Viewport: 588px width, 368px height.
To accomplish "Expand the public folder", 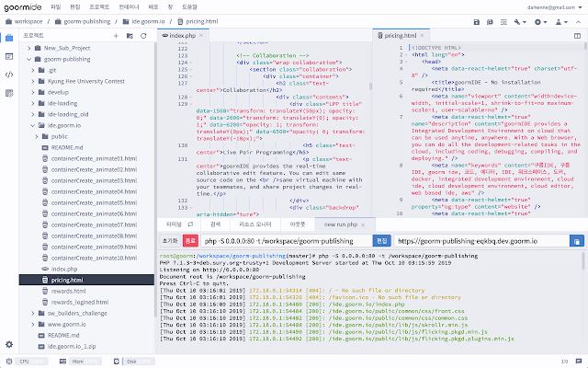I will [37, 137].
